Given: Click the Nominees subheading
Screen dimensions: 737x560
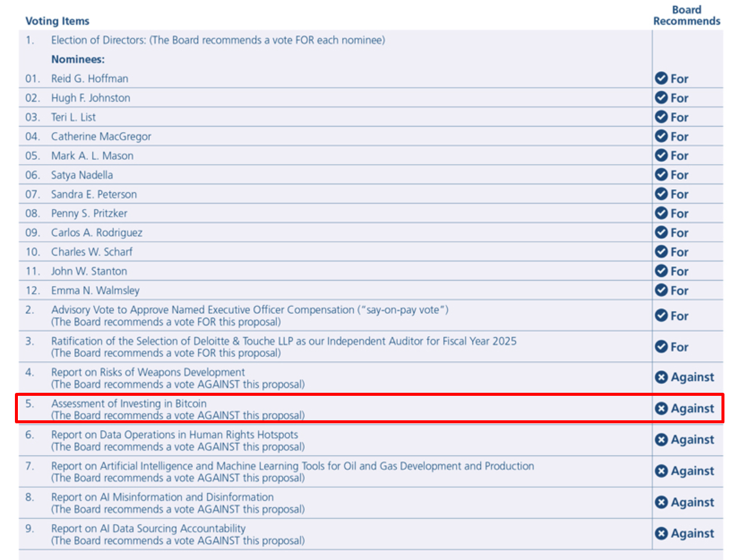Looking at the screenshot, I should click(x=78, y=60).
